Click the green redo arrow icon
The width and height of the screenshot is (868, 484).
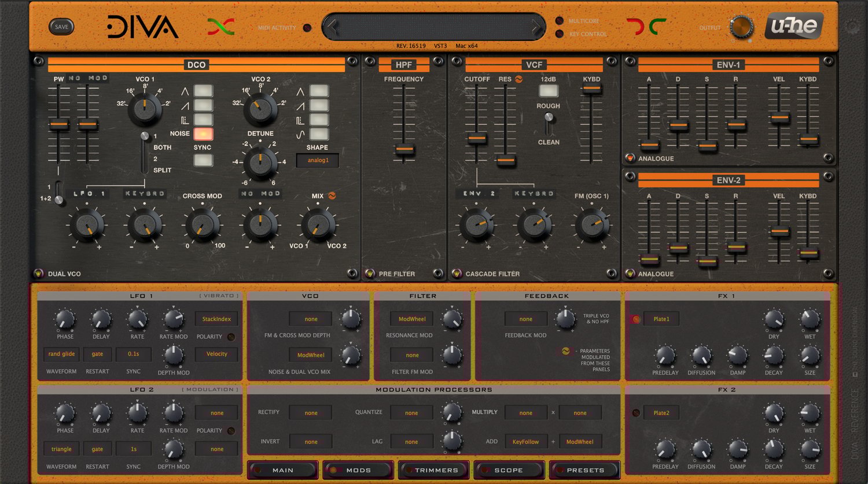tap(657, 27)
